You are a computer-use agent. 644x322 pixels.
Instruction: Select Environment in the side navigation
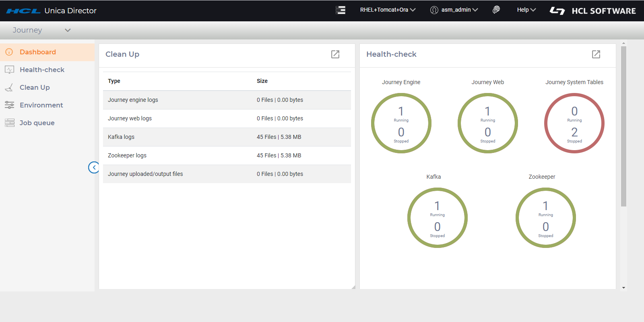tap(41, 105)
